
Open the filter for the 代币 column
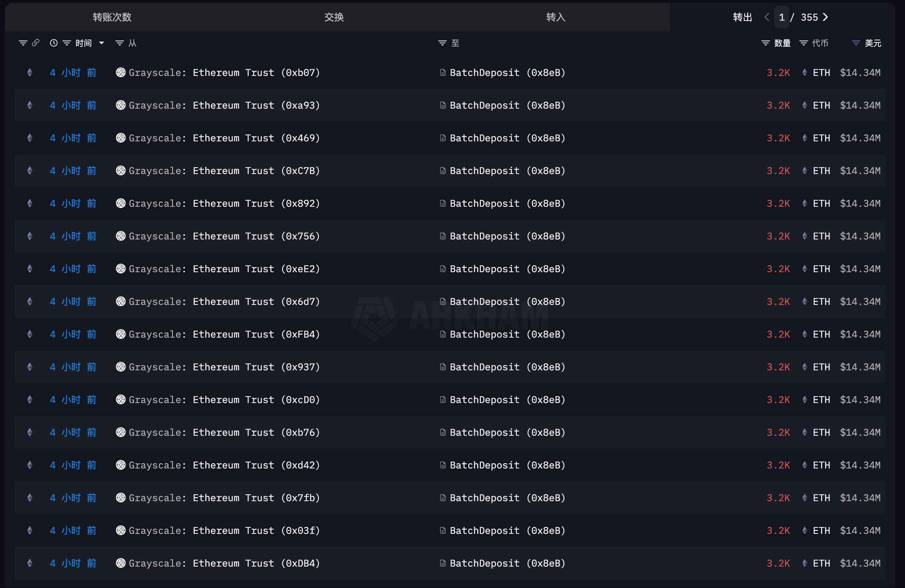click(x=804, y=43)
